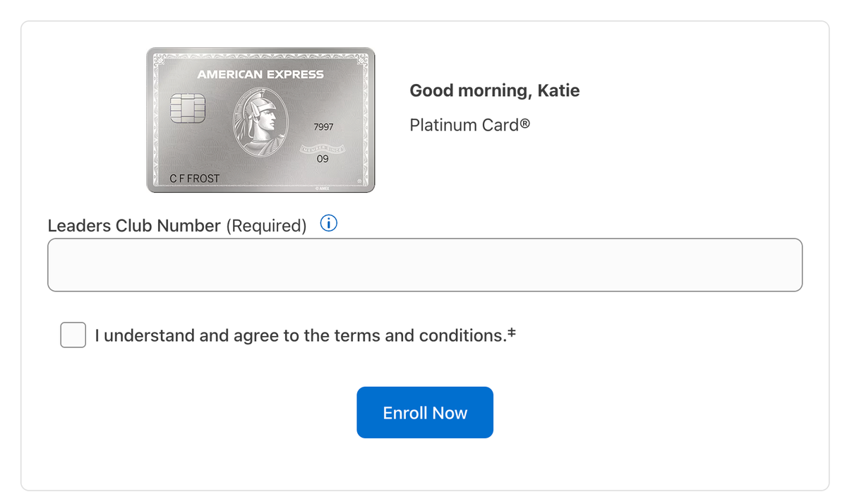Click the registered symbol in card's bottom-right corner

tap(359, 181)
